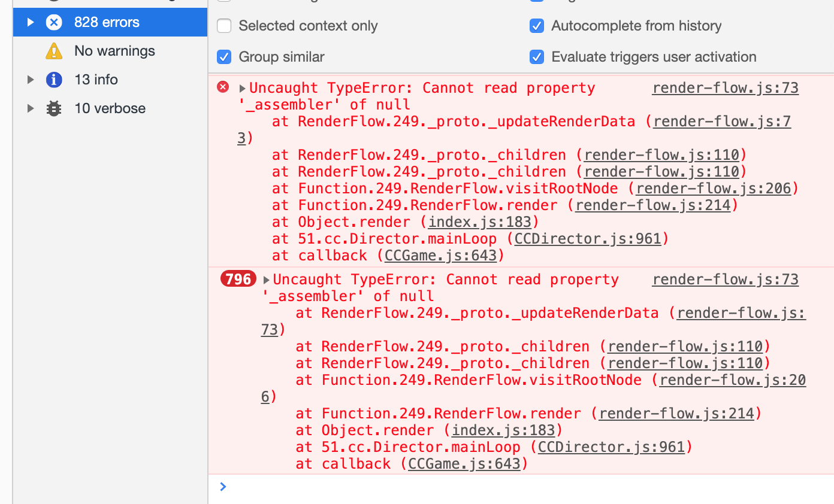
Task: Uncheck the Group similar option
Action: (224, 57)
